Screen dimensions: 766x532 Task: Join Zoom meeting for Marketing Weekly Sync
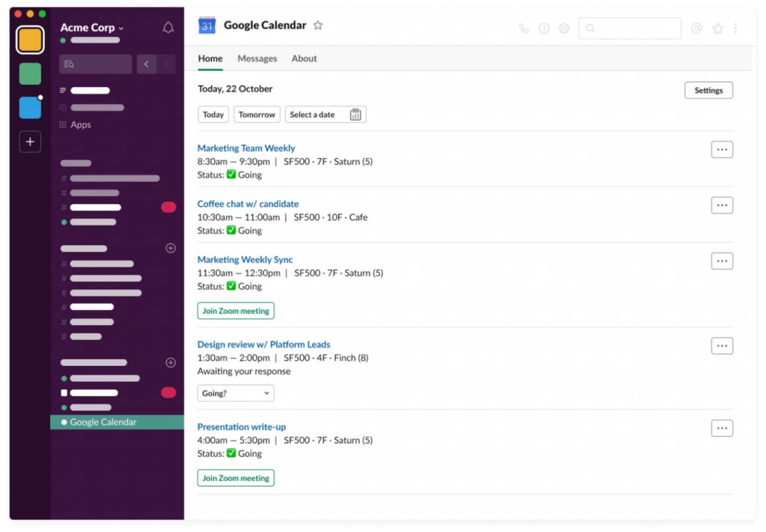[x=235, y=311]
